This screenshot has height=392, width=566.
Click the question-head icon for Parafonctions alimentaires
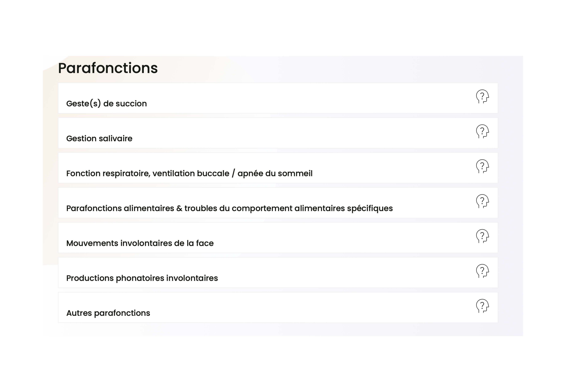pyautogui.click(x=482, y=201)
